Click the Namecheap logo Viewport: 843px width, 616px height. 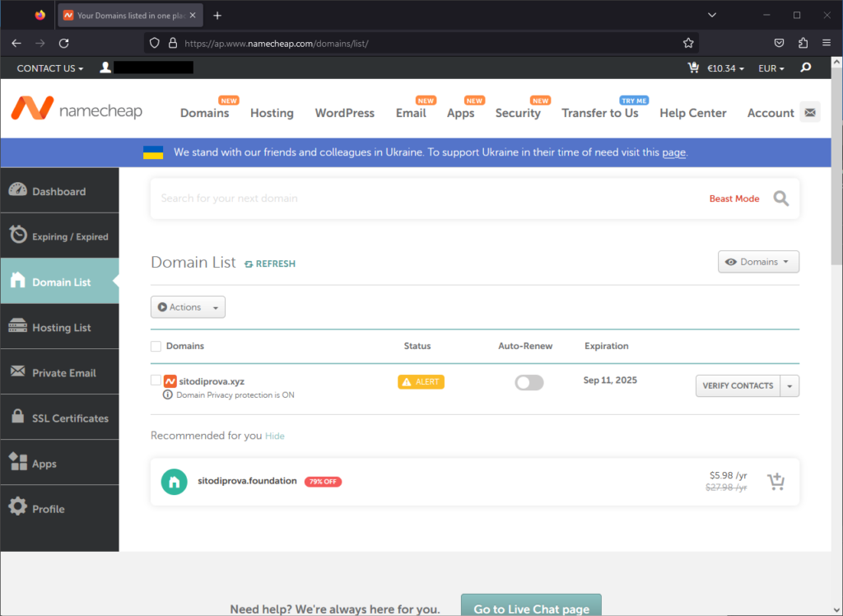coord(77,108)
